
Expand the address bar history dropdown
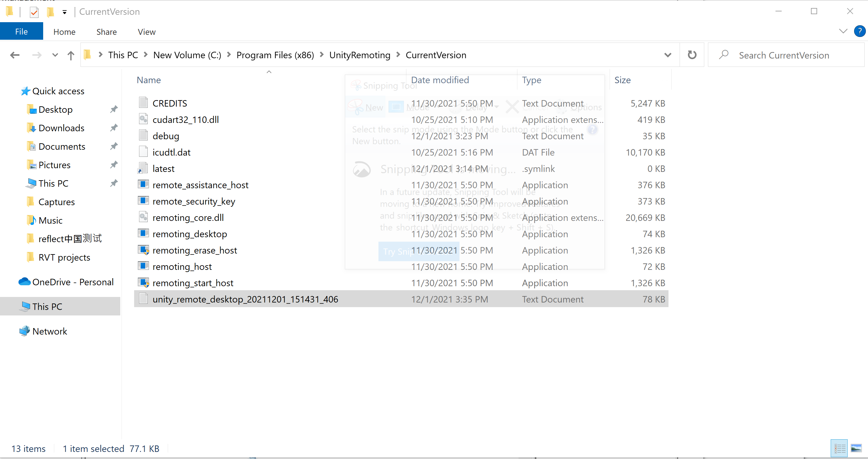tap(668, 55)
